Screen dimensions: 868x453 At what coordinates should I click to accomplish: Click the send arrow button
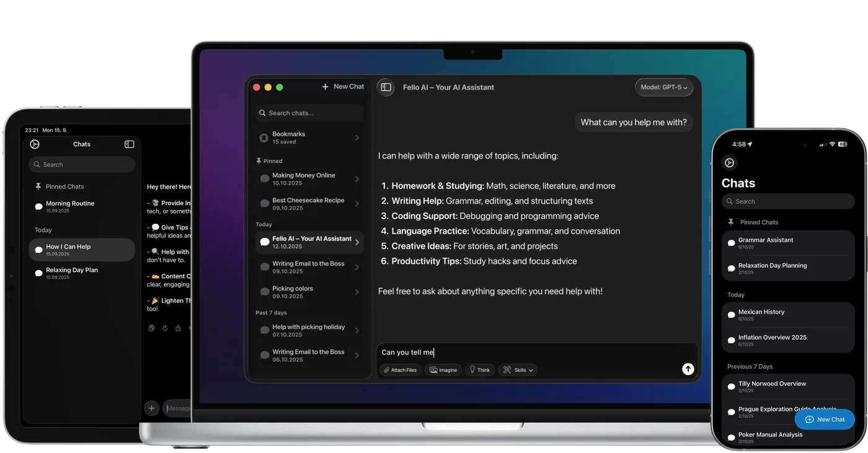(x=688, y=369)
